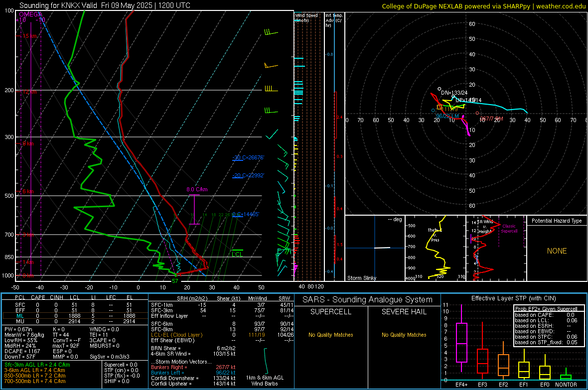588x390 pixels.
Task: Select the OMEGA label on the skew-T
Action: click(x=30, y=14)
